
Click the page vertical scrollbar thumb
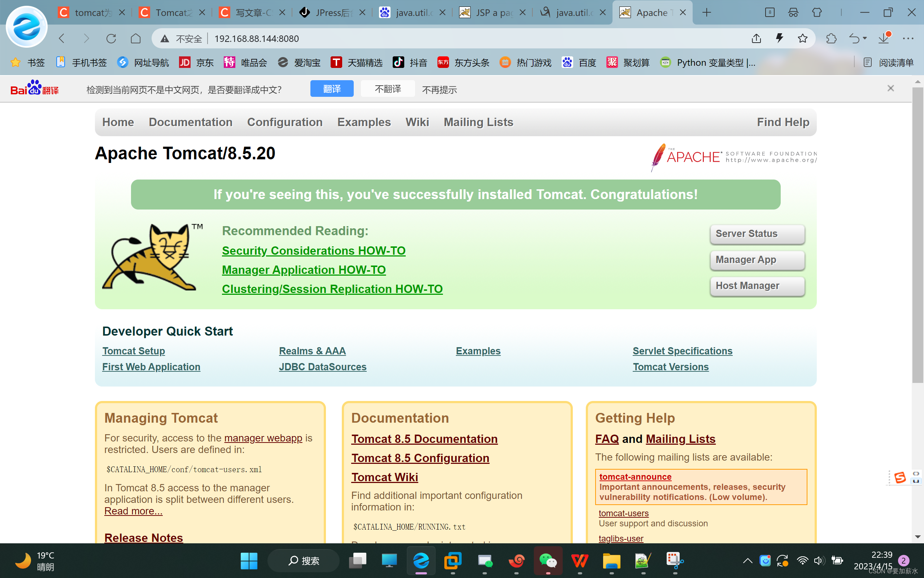click(x=918, y=235)
